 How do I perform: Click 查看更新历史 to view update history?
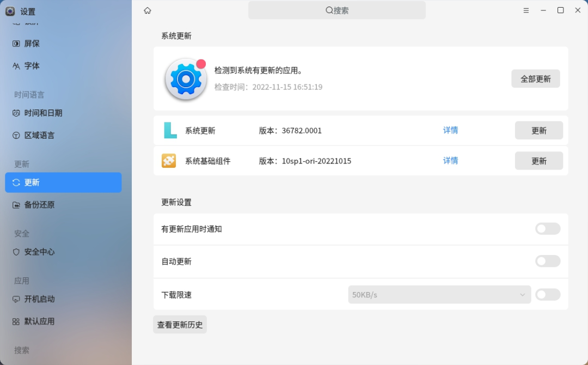(x=180, y=324)
